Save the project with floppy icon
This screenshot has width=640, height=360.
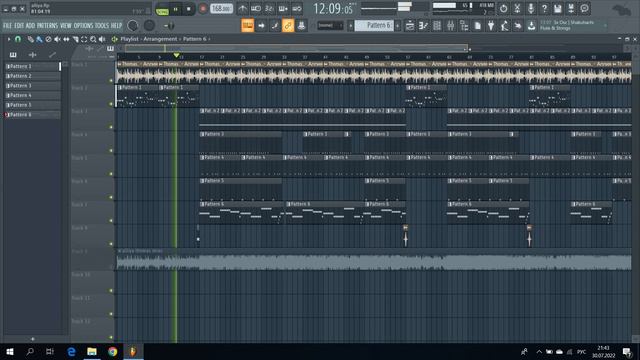(x=558, y=9)
